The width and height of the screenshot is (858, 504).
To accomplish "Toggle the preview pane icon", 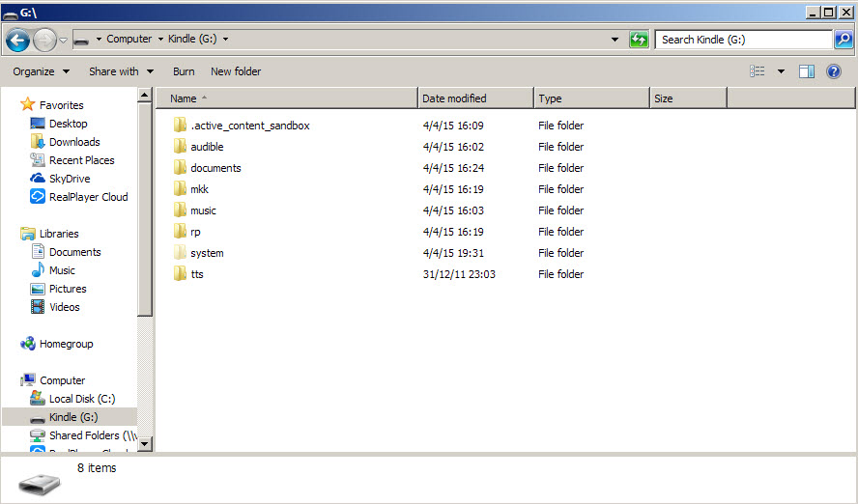I will pos(807,71).
